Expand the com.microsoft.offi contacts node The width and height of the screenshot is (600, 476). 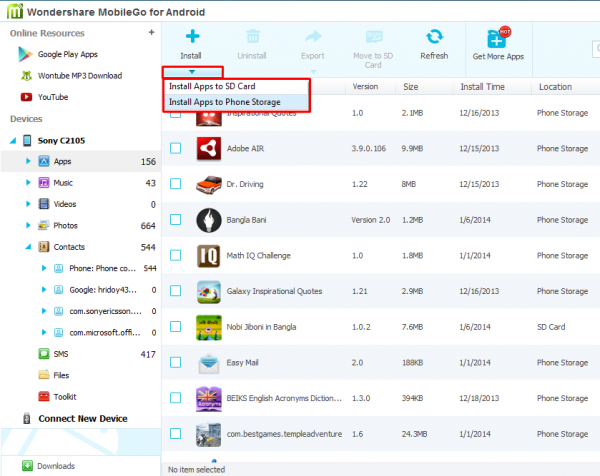click(44, 333)
